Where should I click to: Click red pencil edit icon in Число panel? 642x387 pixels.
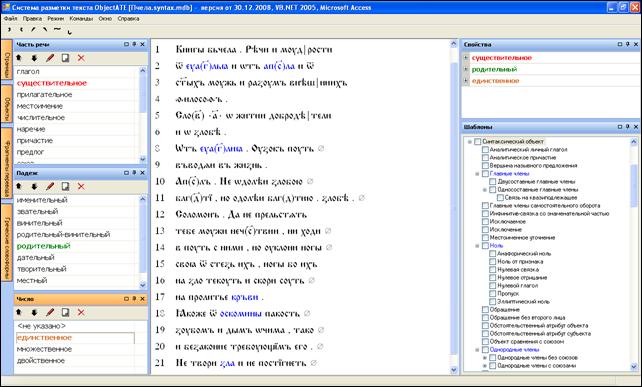click(50, 313)
